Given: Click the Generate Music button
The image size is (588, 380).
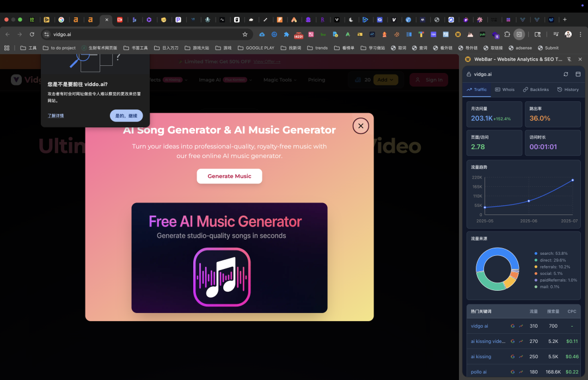Looking at the screenshot, I should click(229, 176).
